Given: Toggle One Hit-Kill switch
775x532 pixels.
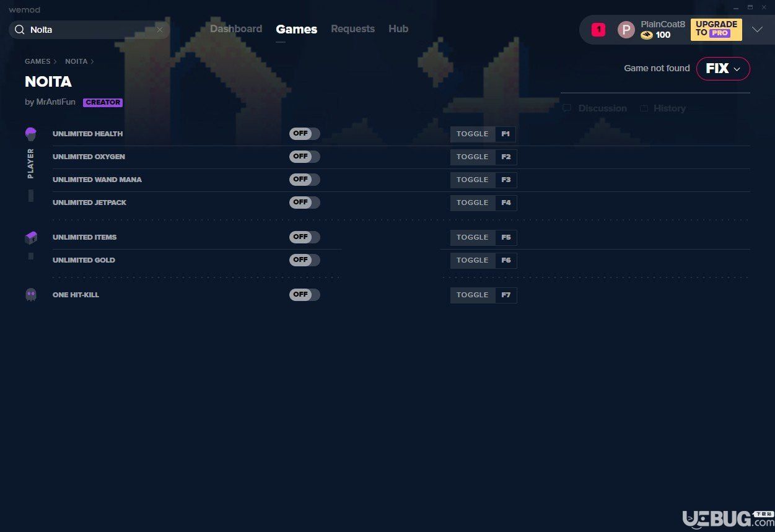Looking at the screenshot, I should (305, 295).
